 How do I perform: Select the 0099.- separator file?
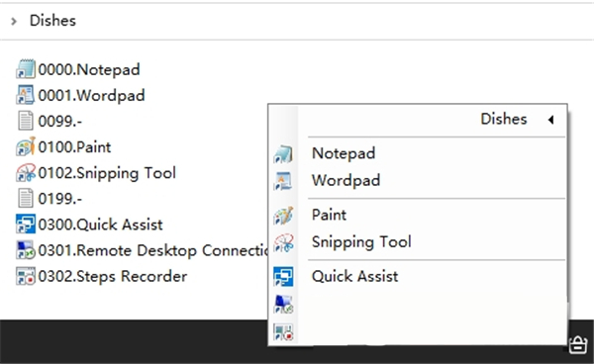[x=49, y=121]
